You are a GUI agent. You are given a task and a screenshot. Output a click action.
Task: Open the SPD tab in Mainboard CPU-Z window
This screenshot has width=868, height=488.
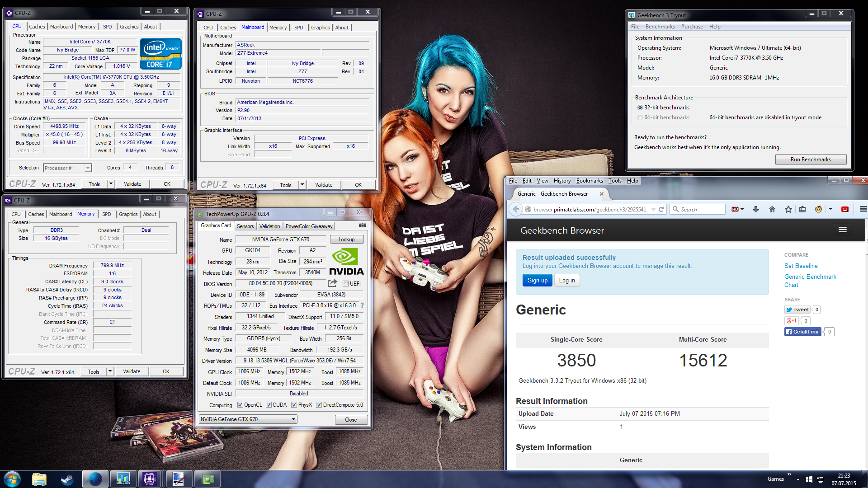pos(299,28)
